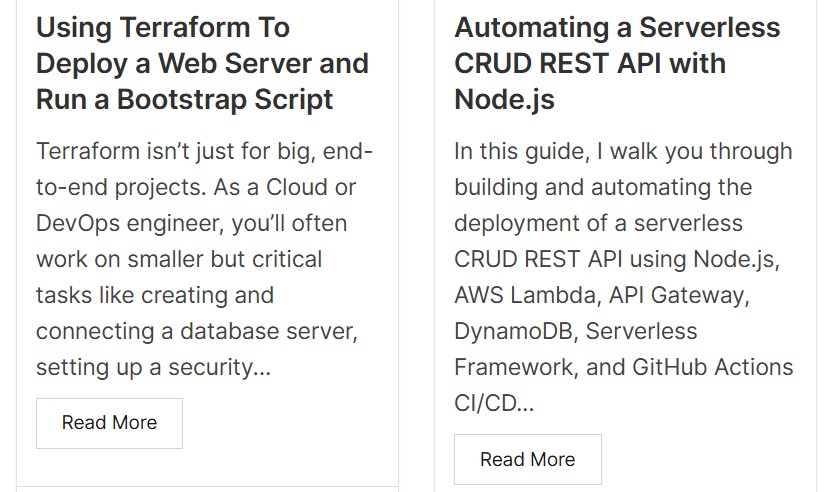Click the truncated "CI/CD…" text ending

pyautogui.click(x=493, y=403)
